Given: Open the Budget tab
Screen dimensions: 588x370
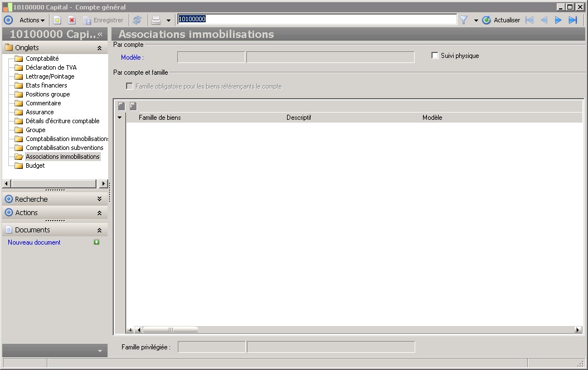Looking at the screenshot, I should tap(35, 165).
